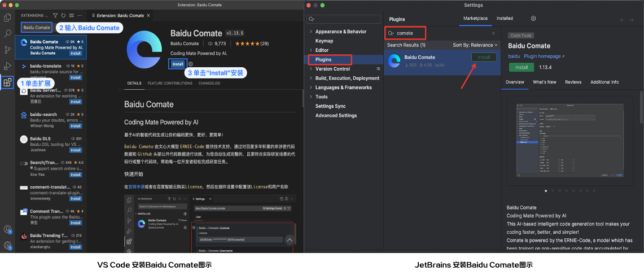Open the Search view in VS Code activity bar

(x=7, y=34)
